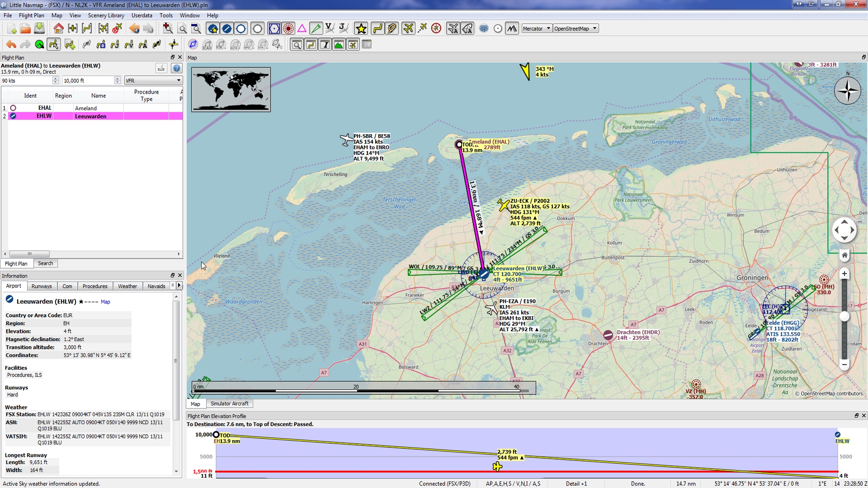The image size is (868, 488).
Task: Toggle AI aircraft display
Action: point(453,28)
